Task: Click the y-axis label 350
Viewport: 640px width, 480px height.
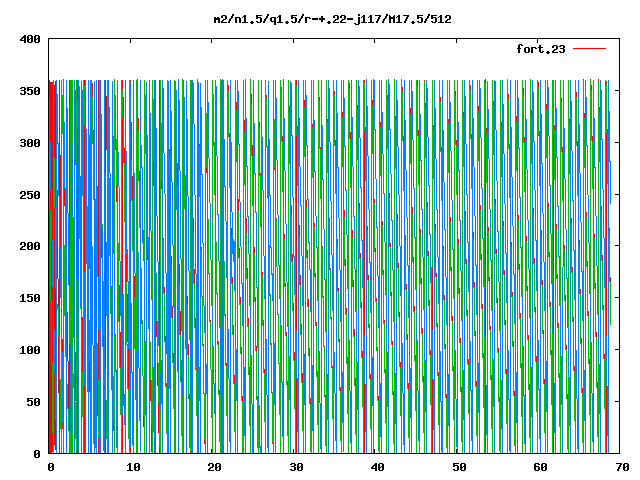Action: [x=30, y=91]
